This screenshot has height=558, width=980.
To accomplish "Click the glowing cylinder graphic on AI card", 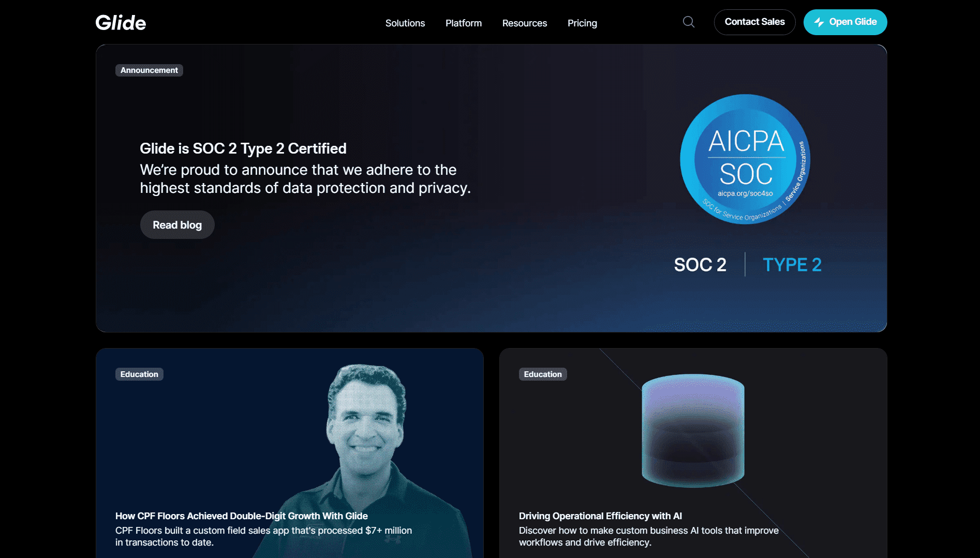I will pos(693,430).
